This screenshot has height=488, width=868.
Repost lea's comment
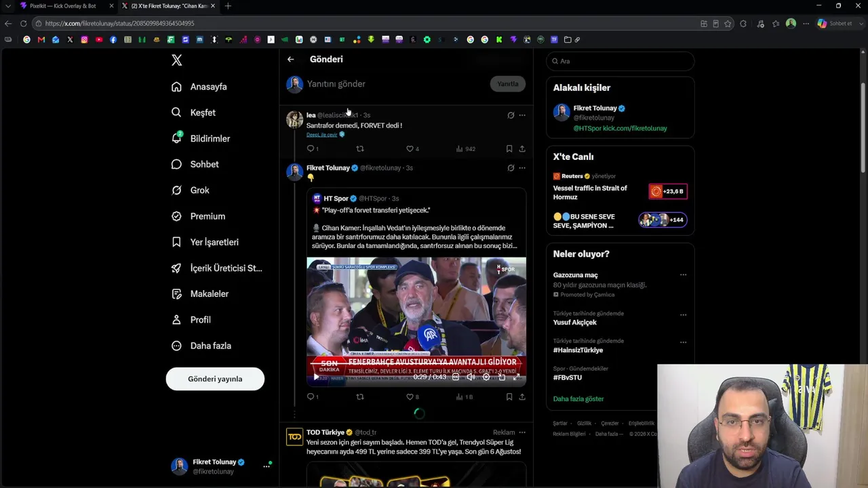coord(360,148)
